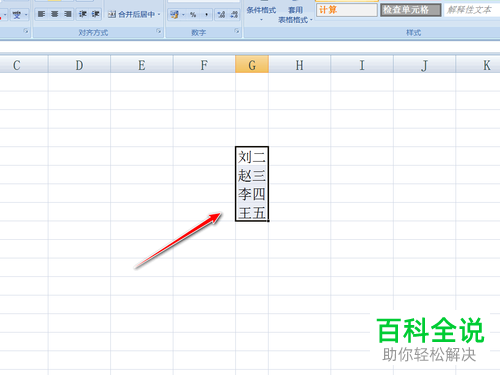Click the comma style icon

pyautogui.click(x=206, y=15)
